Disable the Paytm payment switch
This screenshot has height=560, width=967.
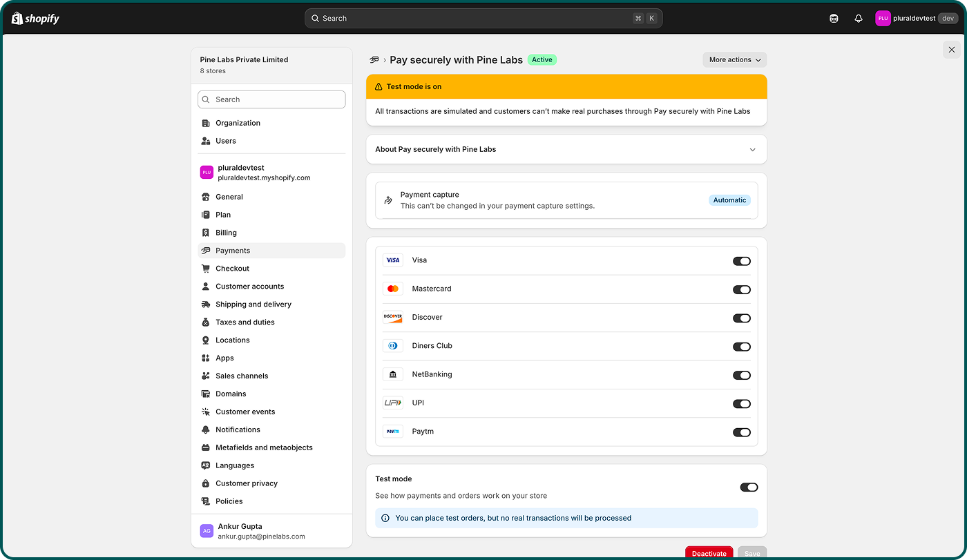(741, 432)
